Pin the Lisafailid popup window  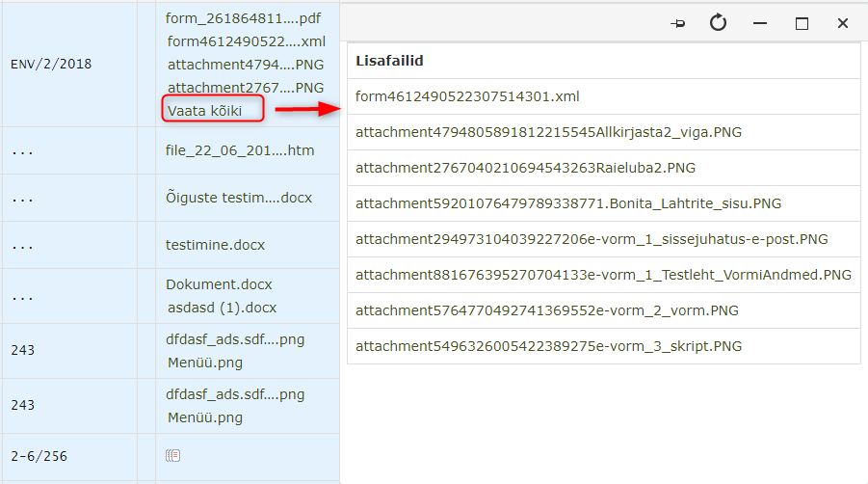click(678, 24)
